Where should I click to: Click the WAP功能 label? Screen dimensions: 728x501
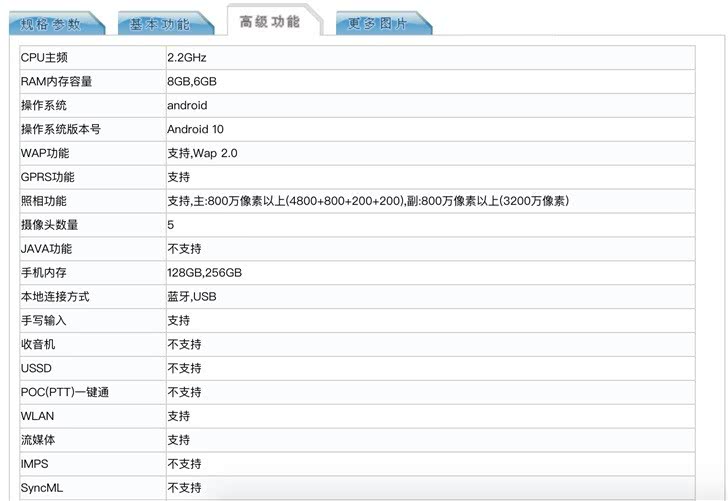(x=45, y=153)
